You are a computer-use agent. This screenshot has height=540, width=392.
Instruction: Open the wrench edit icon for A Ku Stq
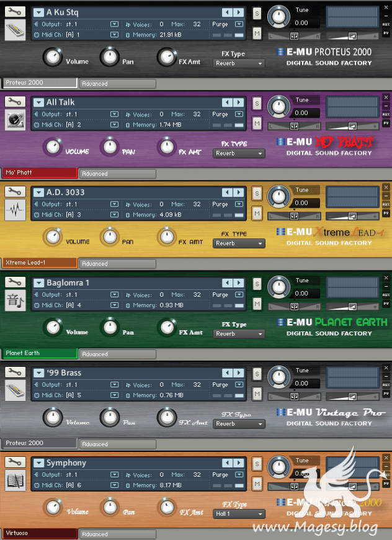(x=15, y=12)
